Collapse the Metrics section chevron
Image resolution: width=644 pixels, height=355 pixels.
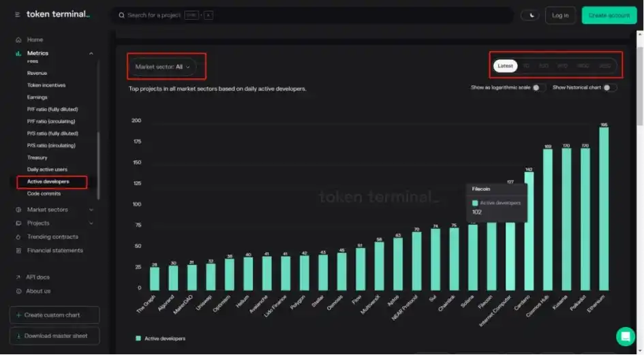pos(91,53)
